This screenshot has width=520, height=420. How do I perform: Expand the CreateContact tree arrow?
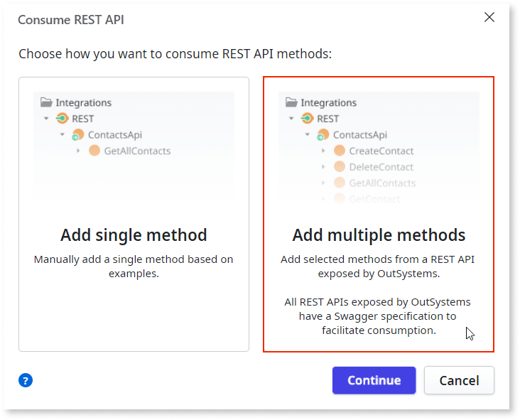tap(323, 151)
